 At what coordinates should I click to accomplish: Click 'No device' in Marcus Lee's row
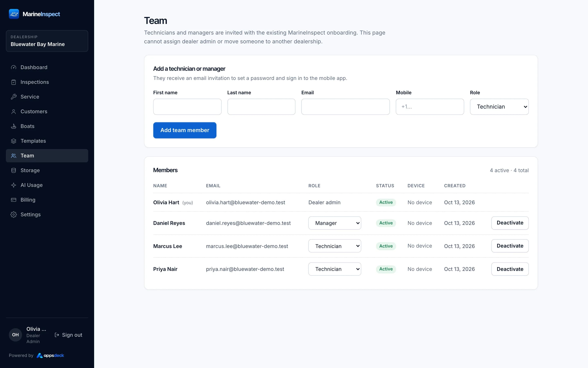420,246
